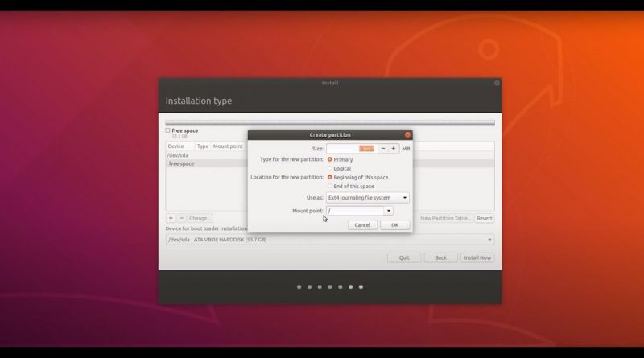The height and width of the screenshot is (358, 644).
Task: Click the Device column header
Action: [x=180, y=146]
